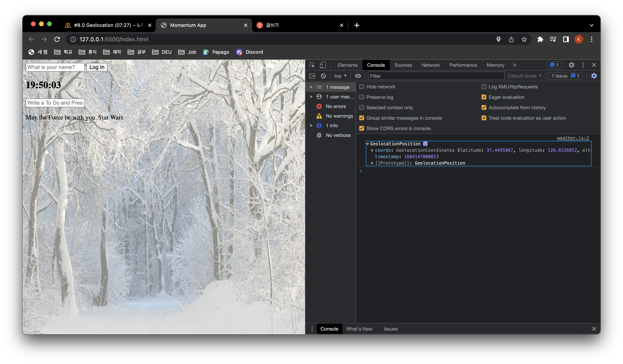The width and height of the screenshot is (623, 364).
Task: Expand the 1 message group
Action: point(311,87)
